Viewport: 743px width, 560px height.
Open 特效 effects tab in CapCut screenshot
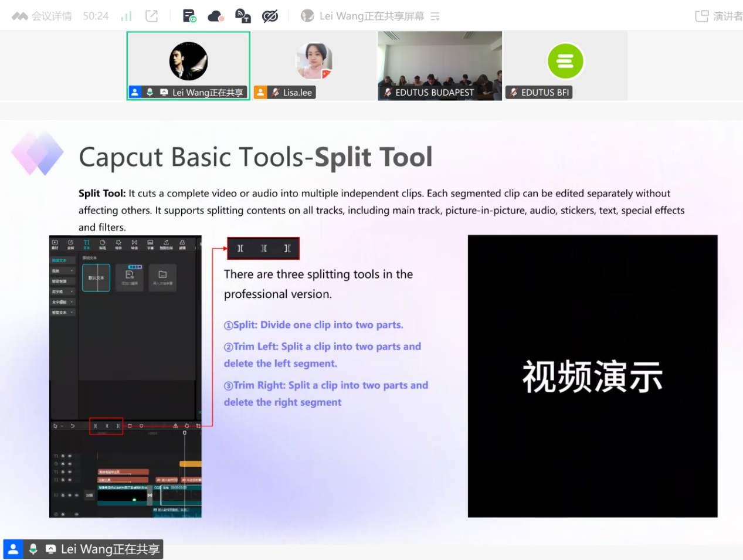pos(118,244)
